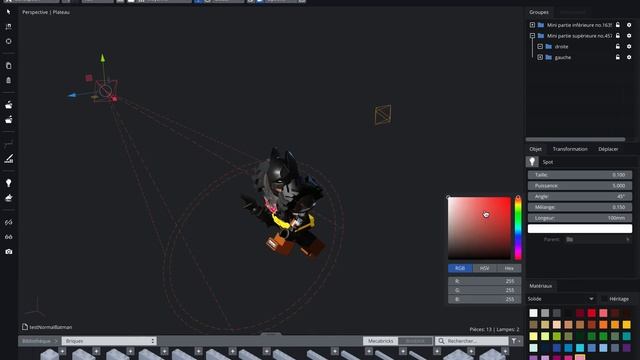Click the magnifier icon in the Rechercher field
The image size is (640, 360).
(x=441, y=341)
